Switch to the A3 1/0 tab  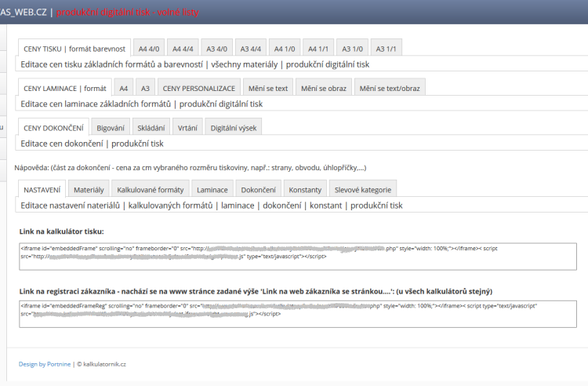point(353,49)
